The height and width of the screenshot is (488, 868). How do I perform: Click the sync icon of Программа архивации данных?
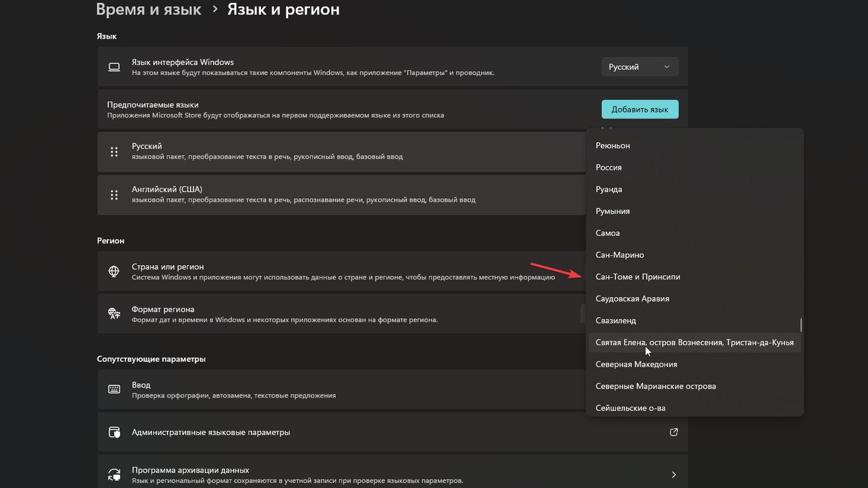tap(114, 475)
